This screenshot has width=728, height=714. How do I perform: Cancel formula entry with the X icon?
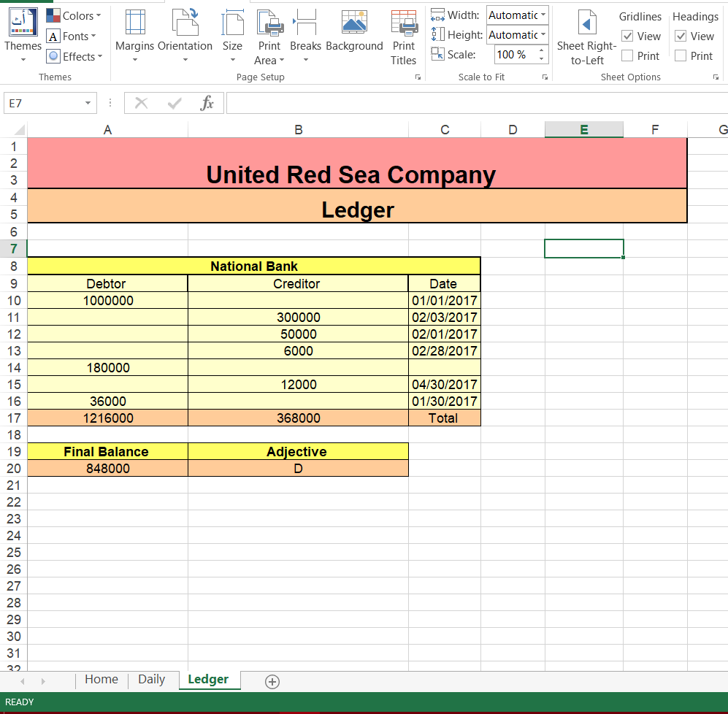pos(141,103)
